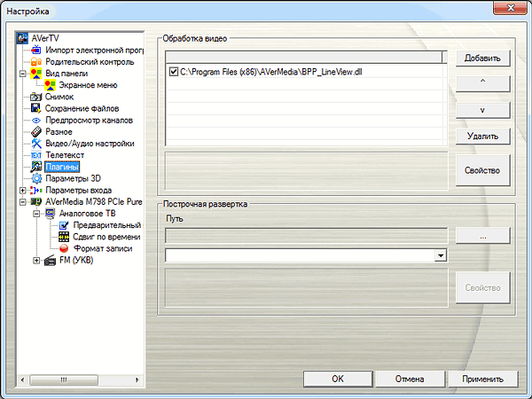This screenshot has width=532, height=399.
Task: Collapse the Аналоговое ТВ tree node
Action: click(x=36, y=214)
